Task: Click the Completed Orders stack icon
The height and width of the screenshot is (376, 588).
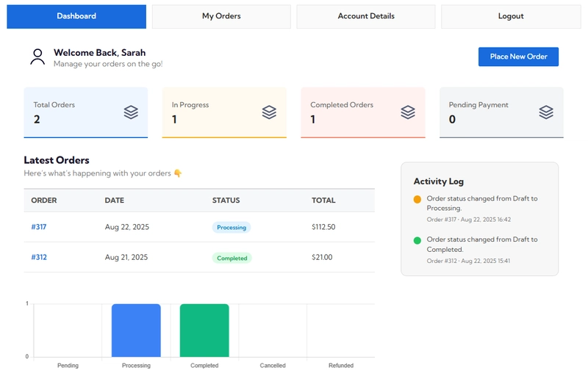Action: [x=408, y=112]
